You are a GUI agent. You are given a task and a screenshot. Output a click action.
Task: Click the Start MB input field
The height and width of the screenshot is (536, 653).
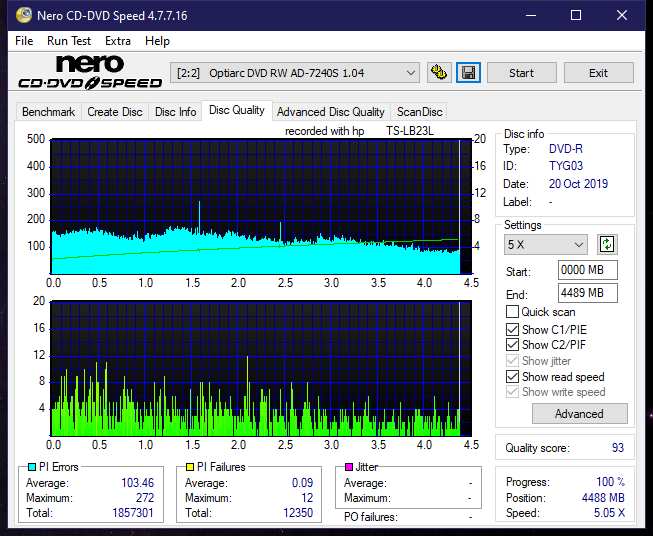click(x=587, y=270)
